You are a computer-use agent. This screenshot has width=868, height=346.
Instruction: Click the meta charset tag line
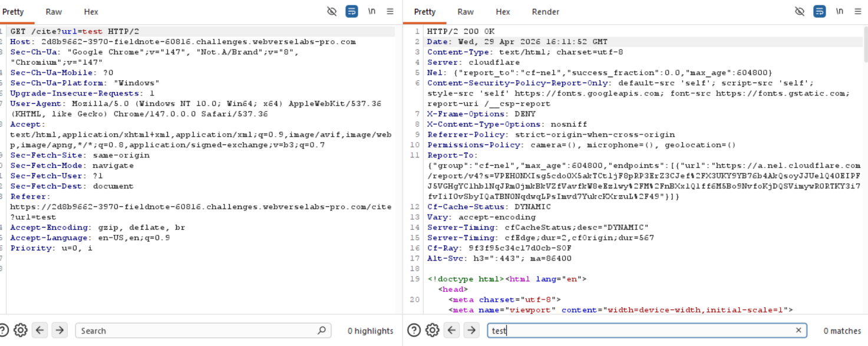pos(504,299)
